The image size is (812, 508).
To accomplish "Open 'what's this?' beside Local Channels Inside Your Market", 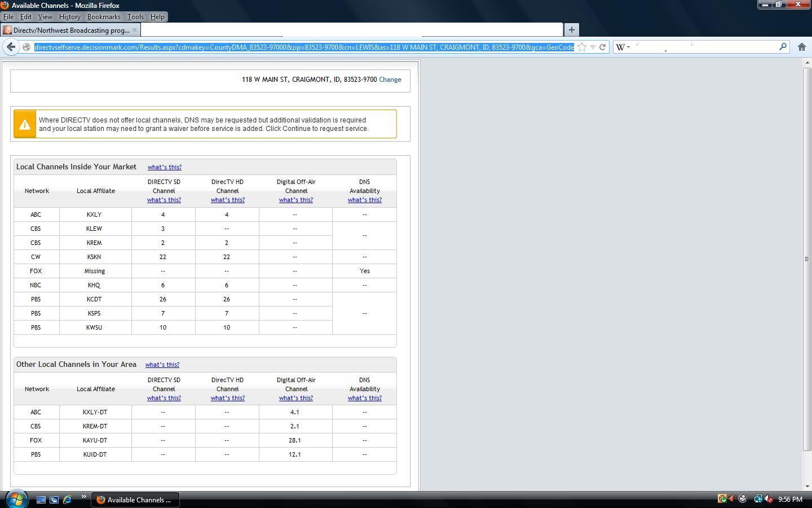I will pyautogui.click(x=165, y=167).
